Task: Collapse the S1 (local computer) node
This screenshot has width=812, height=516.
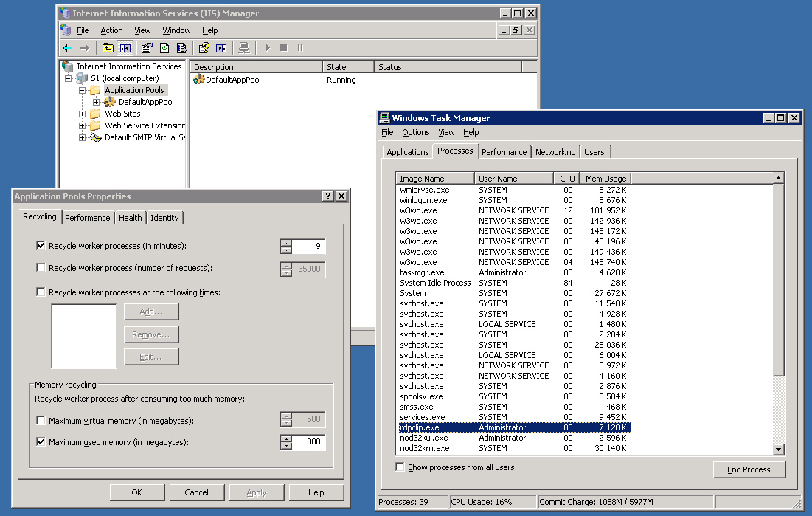Action: pyautogui.click(x=68, y=78)
